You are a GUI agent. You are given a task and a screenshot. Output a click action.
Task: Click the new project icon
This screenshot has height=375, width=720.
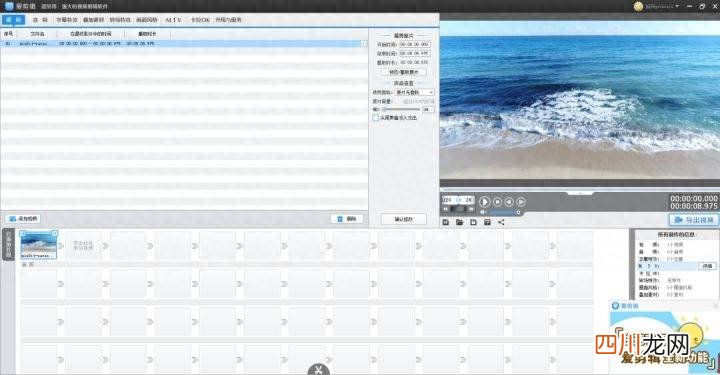(445, 222)
